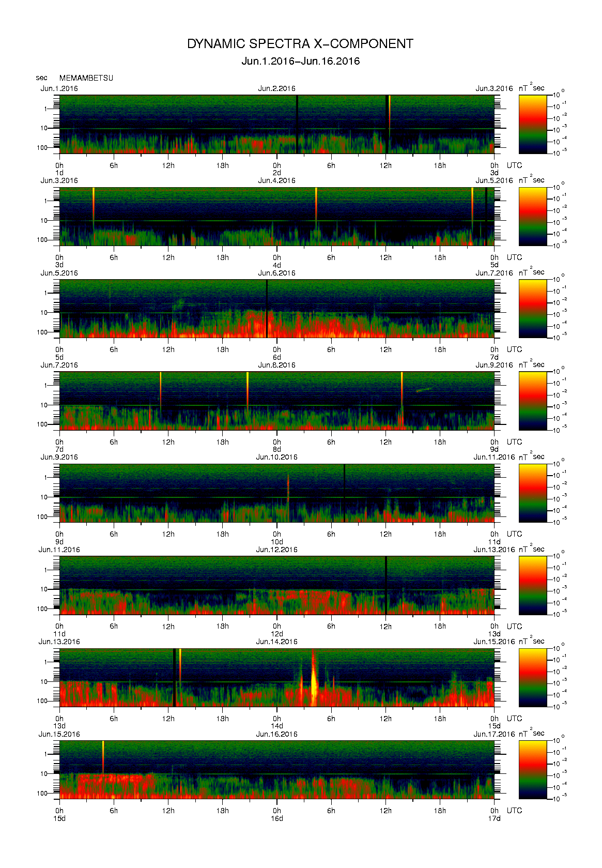Viewport: 602px width, 868px height.
Task: Click the "MEMAMBETSU" station label
Action: [x=86, y=78]
